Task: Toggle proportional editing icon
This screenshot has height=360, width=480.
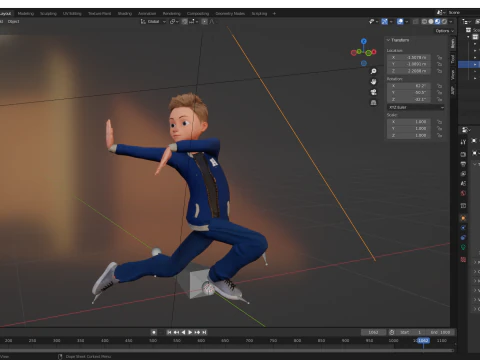Action: [204, 22]
